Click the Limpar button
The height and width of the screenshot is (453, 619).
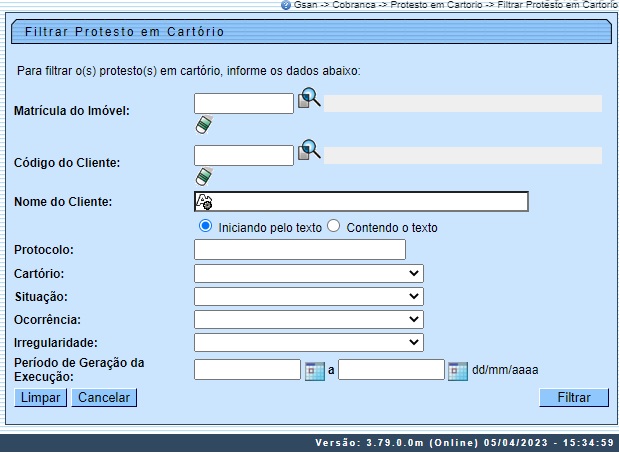pos(40,398)
